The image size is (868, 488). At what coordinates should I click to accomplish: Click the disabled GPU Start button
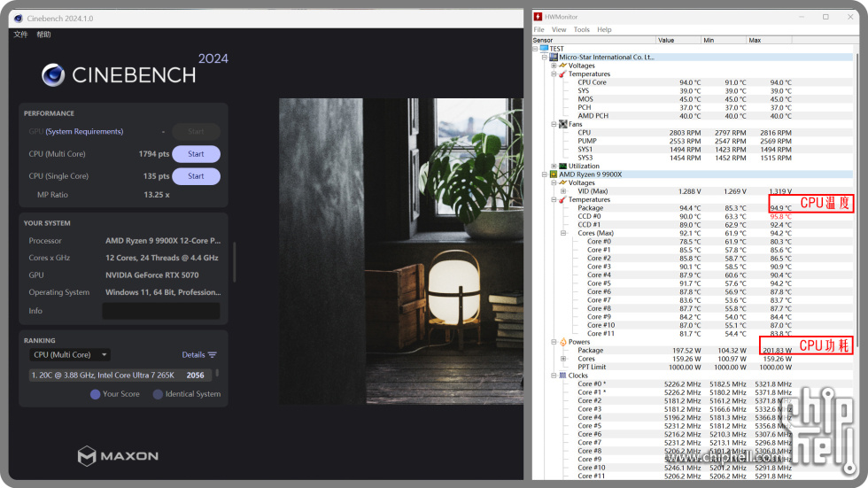[x=196, y=132]
